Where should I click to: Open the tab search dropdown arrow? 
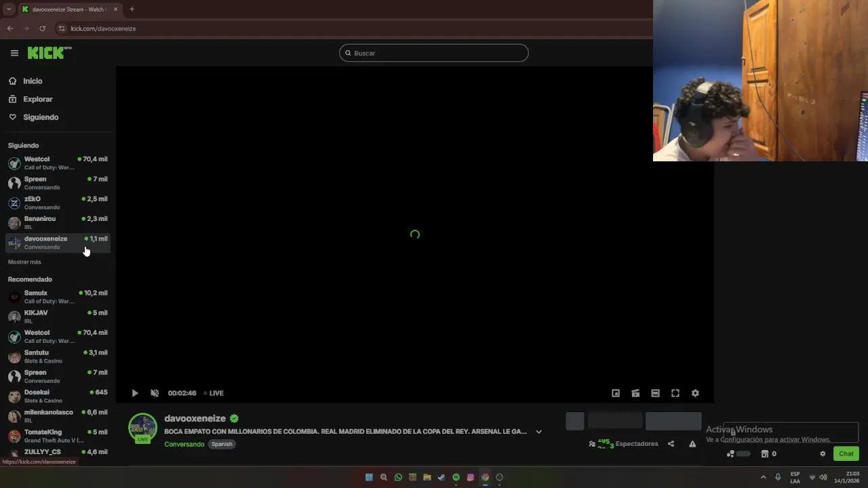[x=8, y=9]
